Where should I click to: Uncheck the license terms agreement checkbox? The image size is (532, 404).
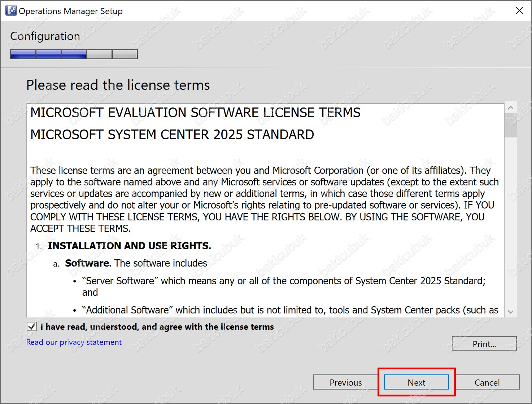tap(32, 327)
